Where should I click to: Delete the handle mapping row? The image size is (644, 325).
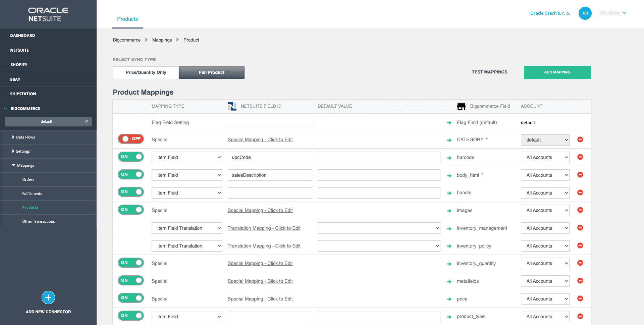tap(580, 193)
